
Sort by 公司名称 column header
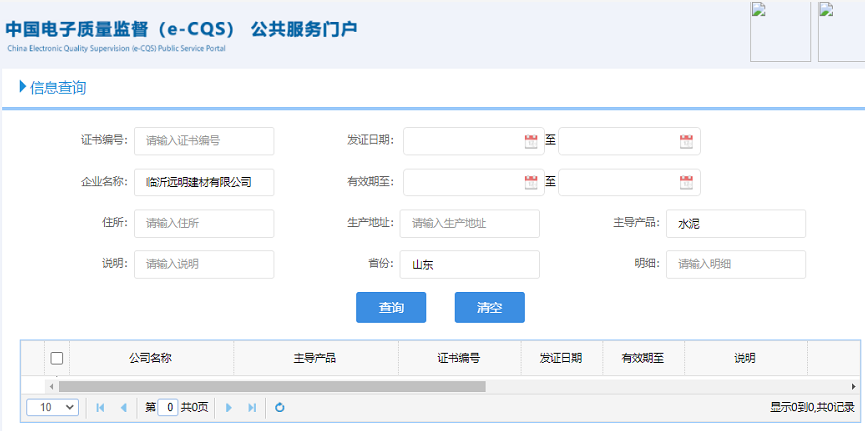151,358
